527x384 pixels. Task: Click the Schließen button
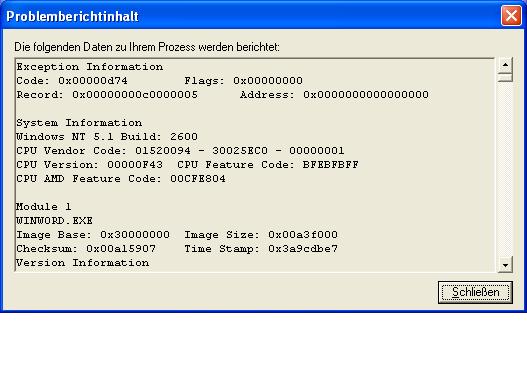coord(475,292)
